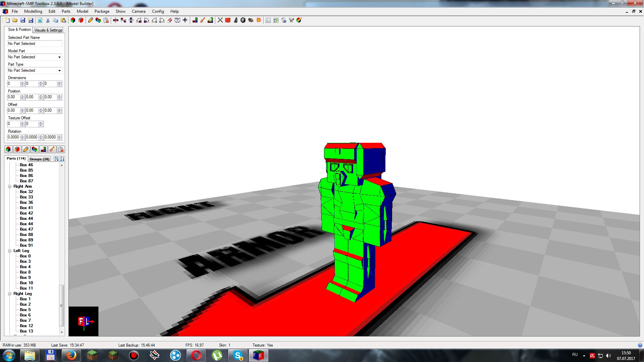Click the duplicate cubes button above Parts list
644x362 pixels.
click(35, 149)
